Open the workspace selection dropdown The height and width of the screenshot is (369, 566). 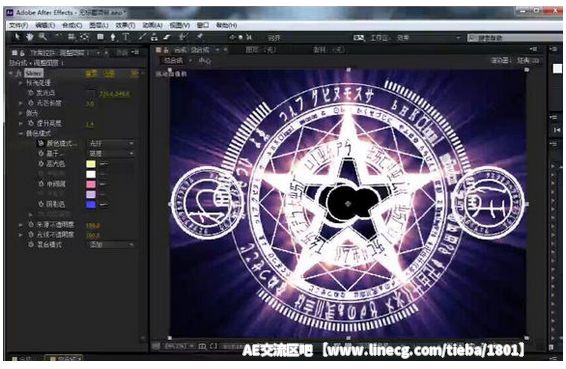pyautogui.click(x=429, y=38)
